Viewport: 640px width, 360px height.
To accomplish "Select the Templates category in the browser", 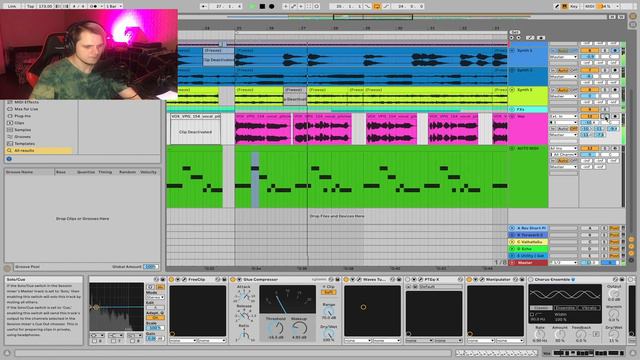I will click(24, 144).
